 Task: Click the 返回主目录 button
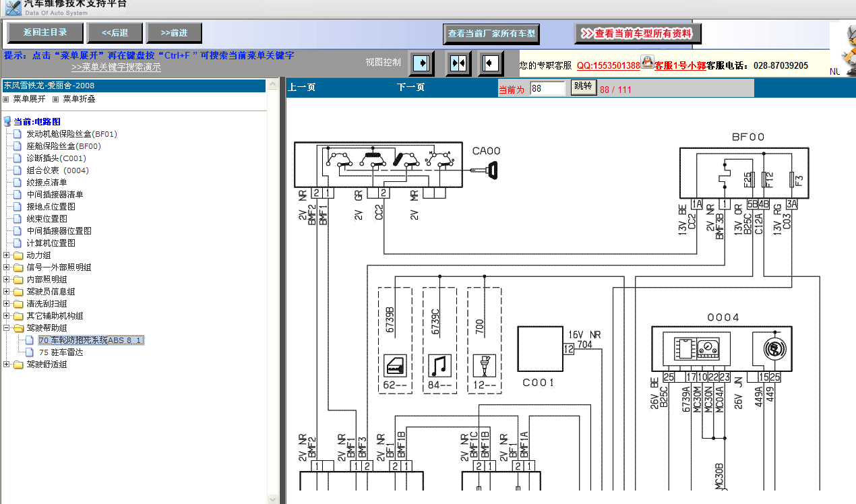46,32
